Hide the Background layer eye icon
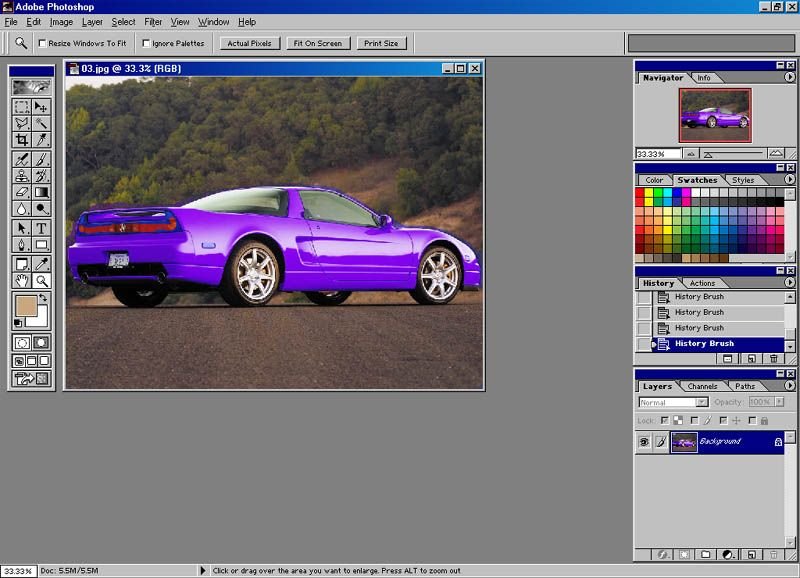 (644, 441)
